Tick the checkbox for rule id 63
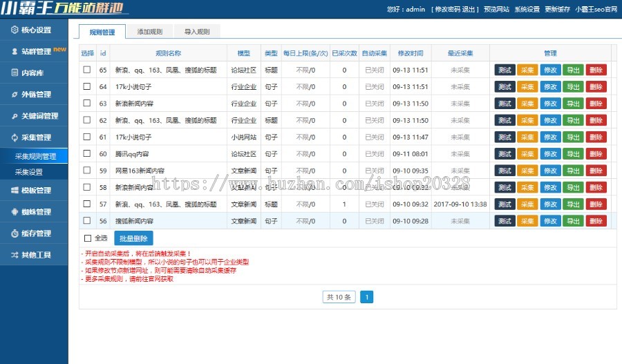The width and height of the screenshot is (622, 364). pos(87,103)
